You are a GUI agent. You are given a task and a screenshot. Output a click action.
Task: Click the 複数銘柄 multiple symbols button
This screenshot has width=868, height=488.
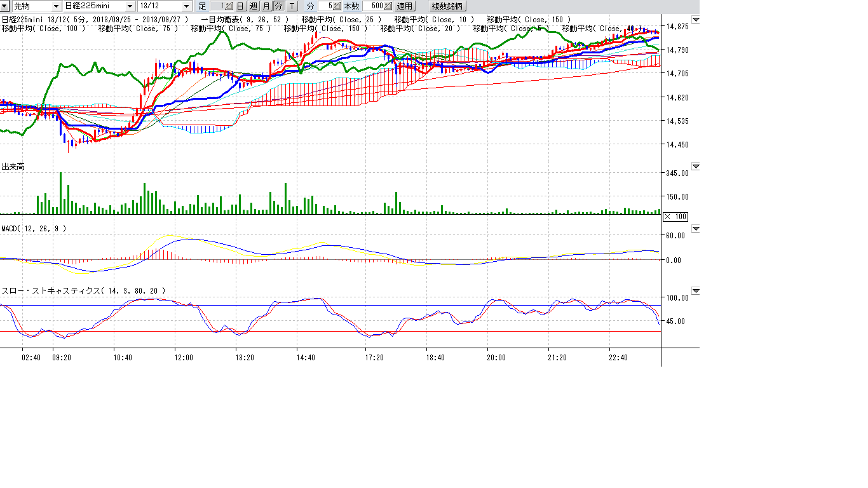point(448,6)
